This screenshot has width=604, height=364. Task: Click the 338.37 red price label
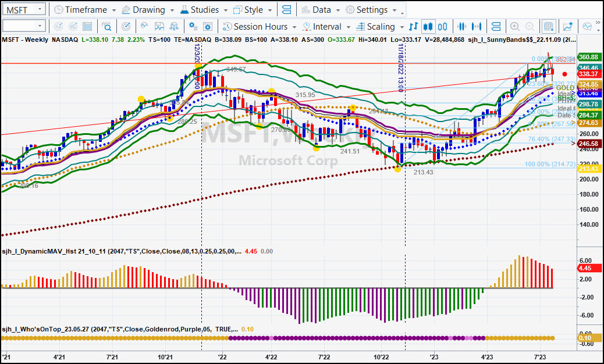point(590,74)
